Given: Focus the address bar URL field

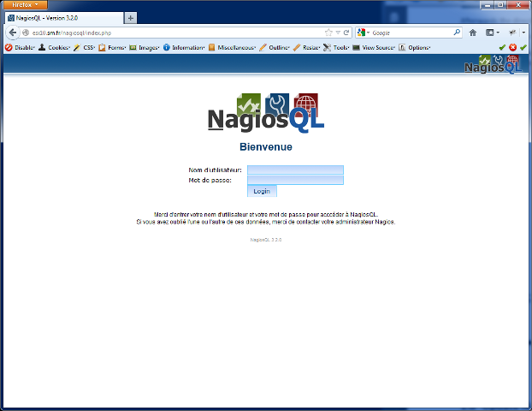Looking at the screenshot, I should (x=176, y=33).
